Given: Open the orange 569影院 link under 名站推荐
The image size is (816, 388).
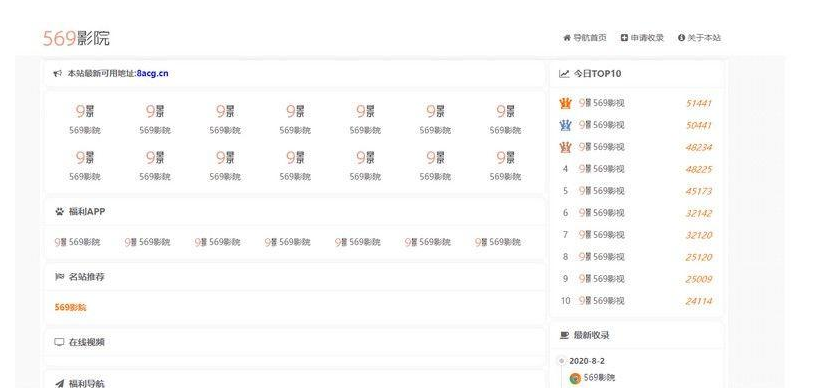Looking at the screenshot, I should coord(70,307).
